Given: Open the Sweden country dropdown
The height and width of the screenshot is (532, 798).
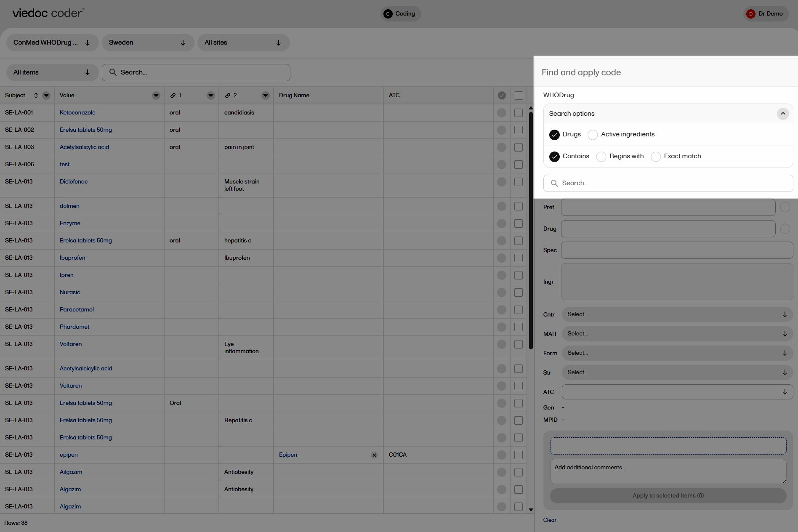Looking at the screenshot, I should click(x=148, y=43).
